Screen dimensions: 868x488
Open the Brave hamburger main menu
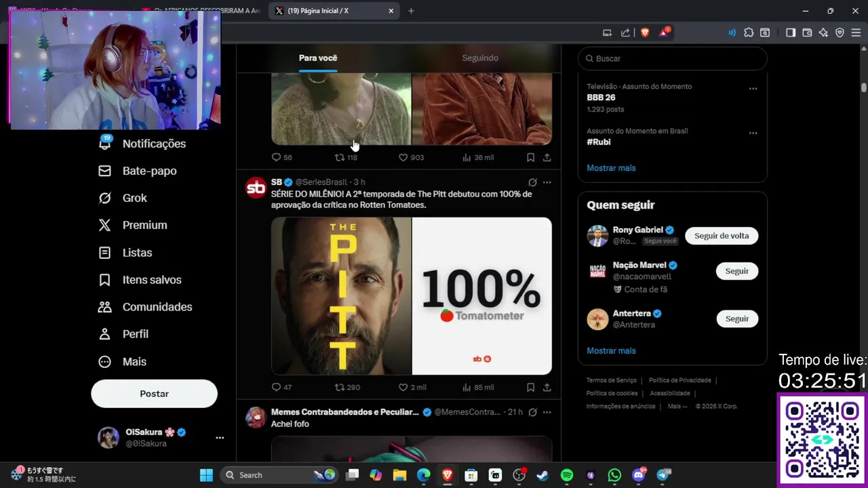click(856, 33)
